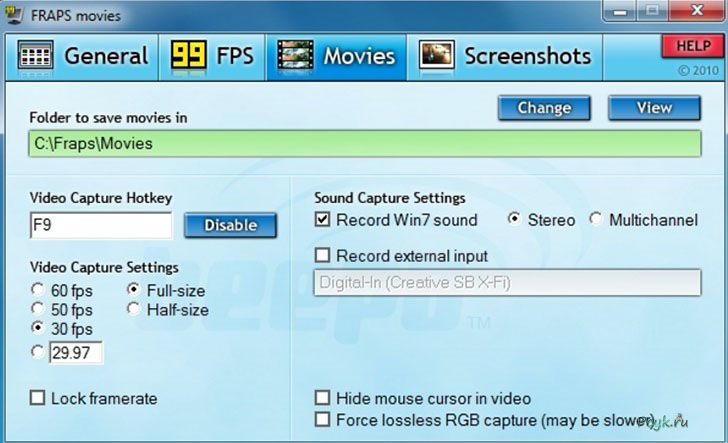
Task: Check Hide mouse cursor in video
Action: coord(323,398)
